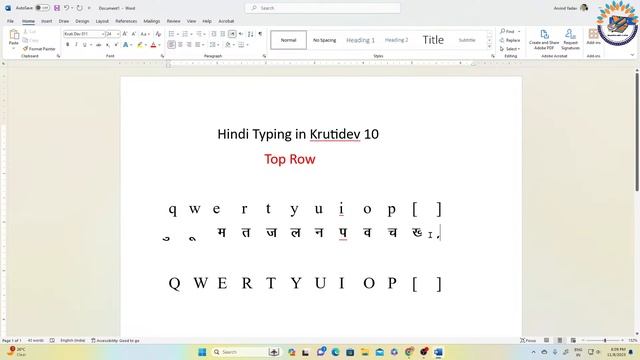Toggle align right

(x=189, y=44)
